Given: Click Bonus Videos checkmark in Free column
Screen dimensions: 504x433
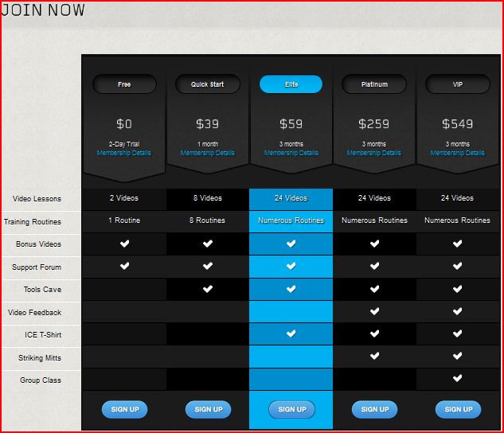Looking at the screenshot, I should [x=124, y=244].
